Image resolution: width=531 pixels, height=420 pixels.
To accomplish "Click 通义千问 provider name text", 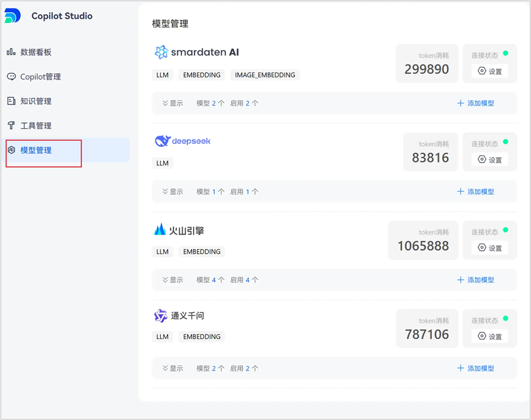I will [187, 316].
